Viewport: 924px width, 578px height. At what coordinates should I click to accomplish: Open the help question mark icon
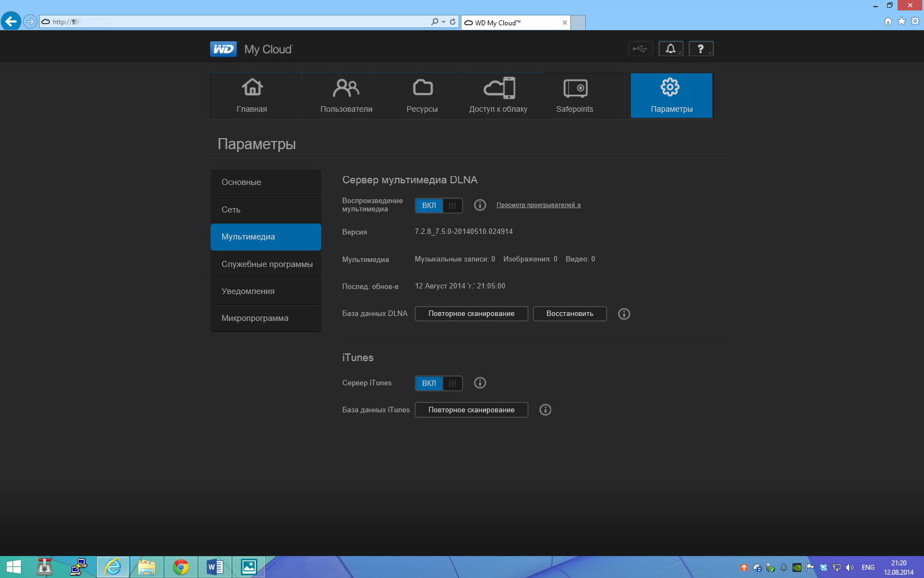click(x=701, y=48)
